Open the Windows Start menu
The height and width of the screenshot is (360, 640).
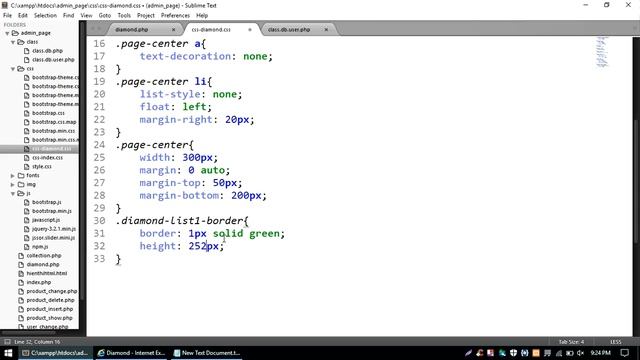(x=8, y=353)
